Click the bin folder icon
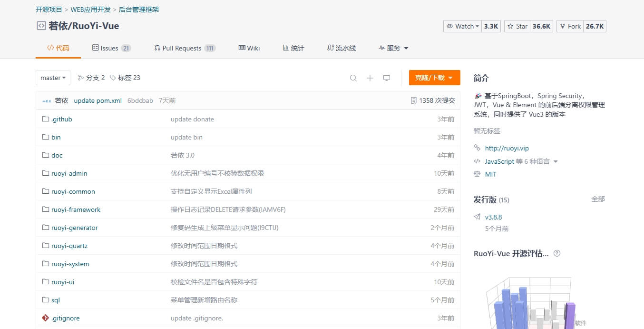 pyautogui.click(x=46, y=137)
